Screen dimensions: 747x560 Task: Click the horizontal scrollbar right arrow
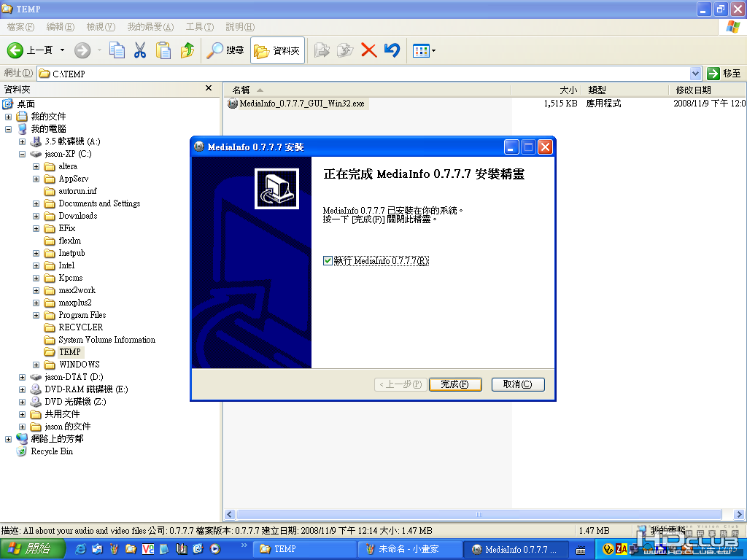click(x=739, y=514)
